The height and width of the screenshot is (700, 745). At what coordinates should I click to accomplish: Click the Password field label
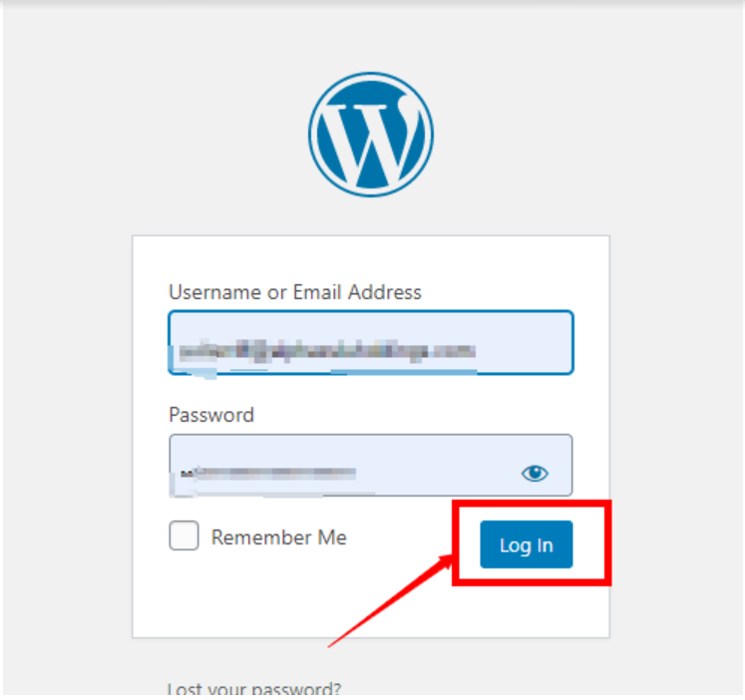click(211, 415)
